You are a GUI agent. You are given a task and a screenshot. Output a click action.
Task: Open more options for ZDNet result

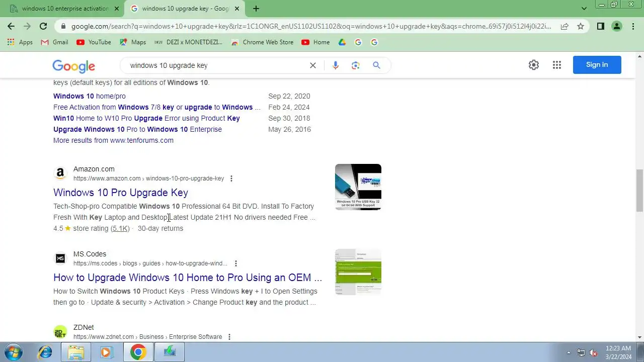coord(229,337)
